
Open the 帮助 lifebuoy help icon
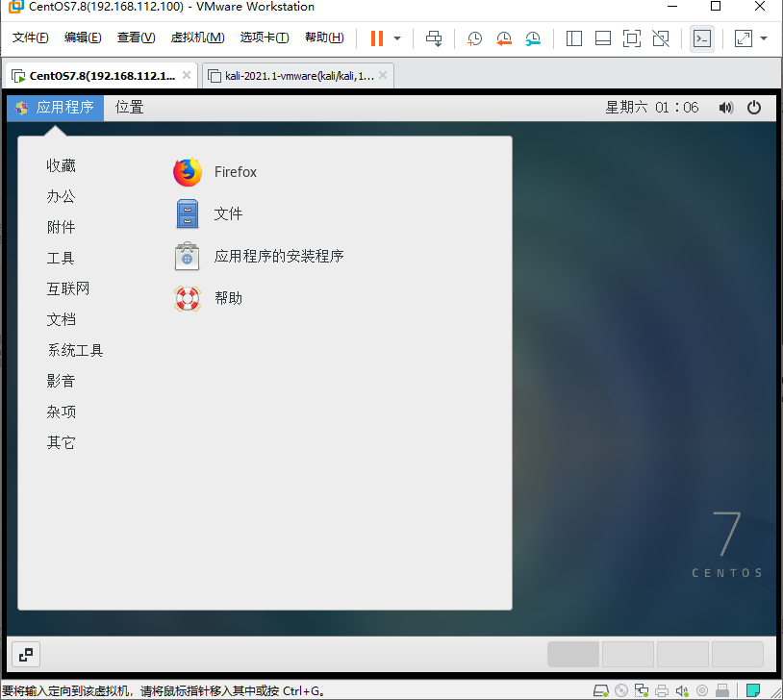coord(188,299)
